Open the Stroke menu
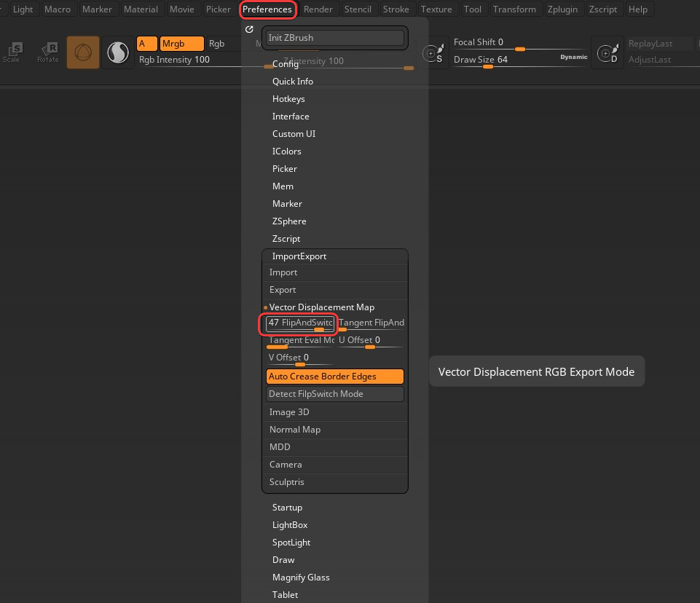This screenshot has height=603, width=700. point(396,9)
